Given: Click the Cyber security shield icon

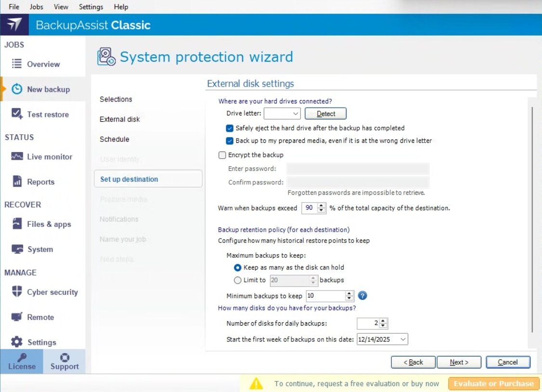Looking at the screenshot, I should pos(17,292).
